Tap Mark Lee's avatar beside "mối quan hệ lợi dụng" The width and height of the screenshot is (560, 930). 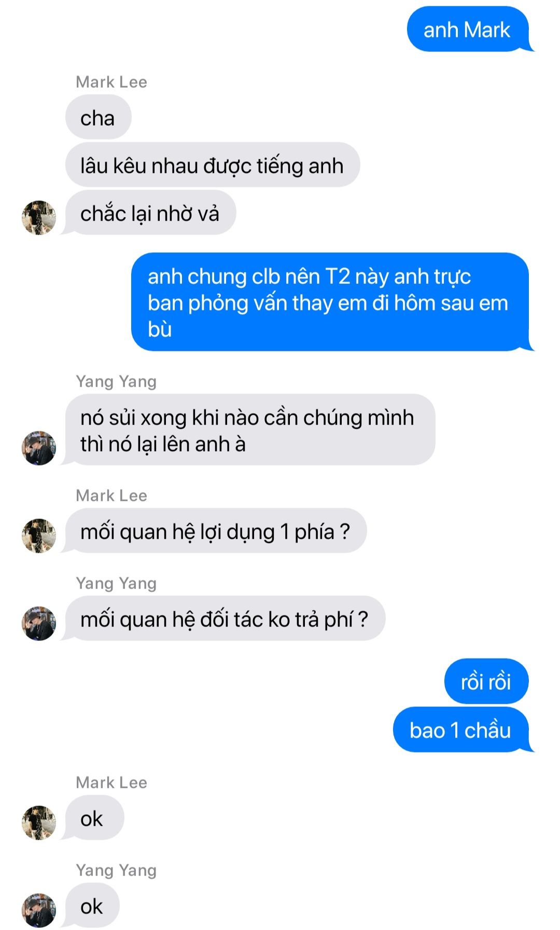tap(39, 536)
